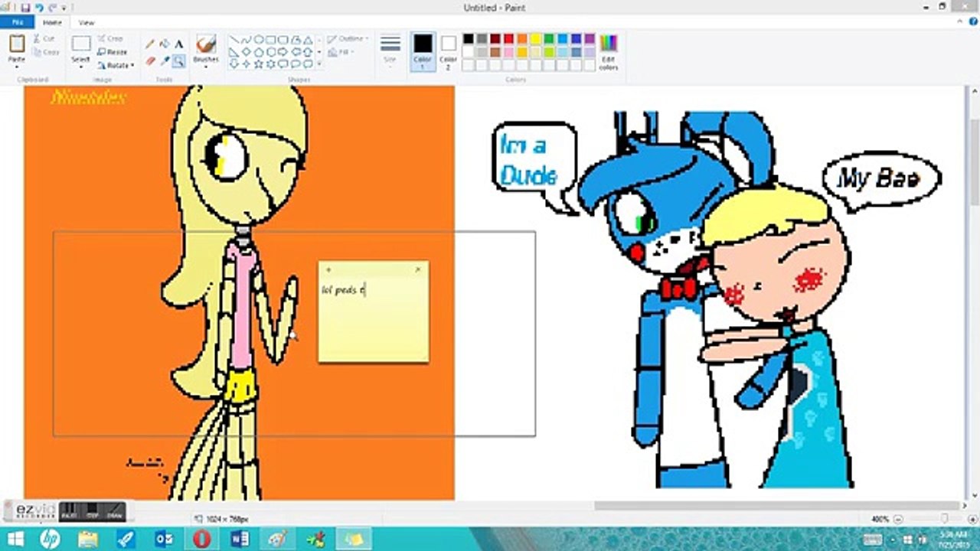Open the Brushes dropdown arrow

click(206, 67)
